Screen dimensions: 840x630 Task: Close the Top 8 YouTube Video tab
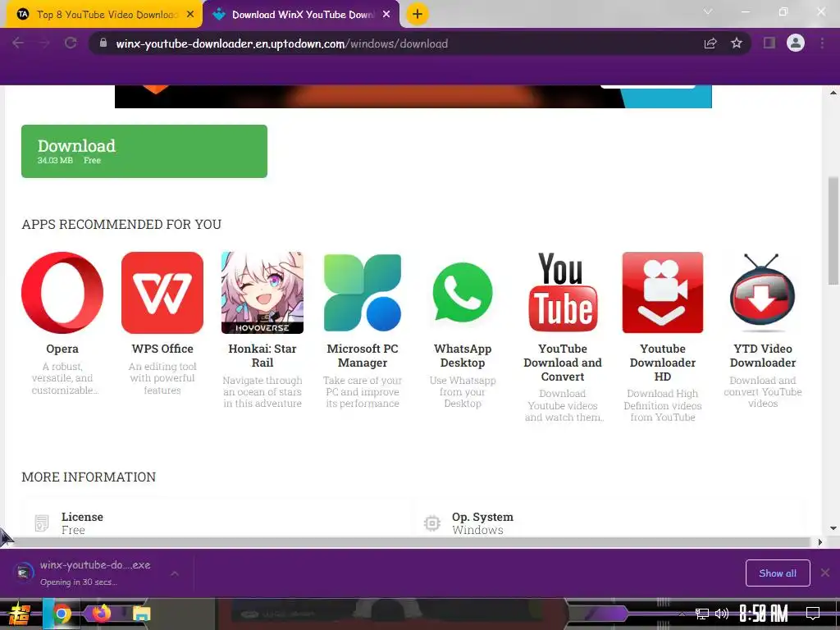(x=190, y=15)
